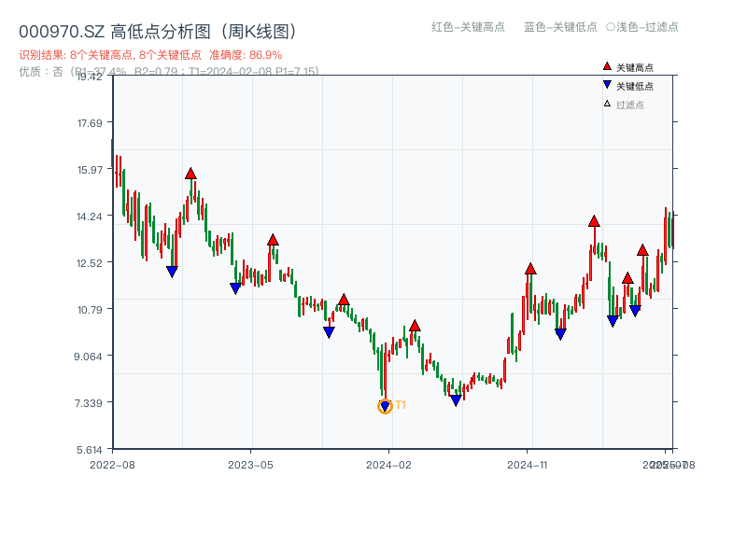Click the blue low marker just before 2023-05

235,288
